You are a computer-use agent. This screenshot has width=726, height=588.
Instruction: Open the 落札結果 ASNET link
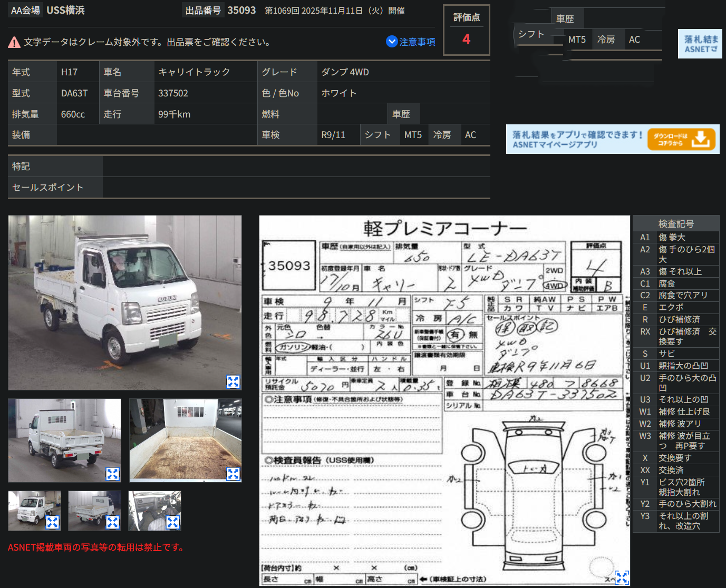pyautogui.click(x=700, y=44)
